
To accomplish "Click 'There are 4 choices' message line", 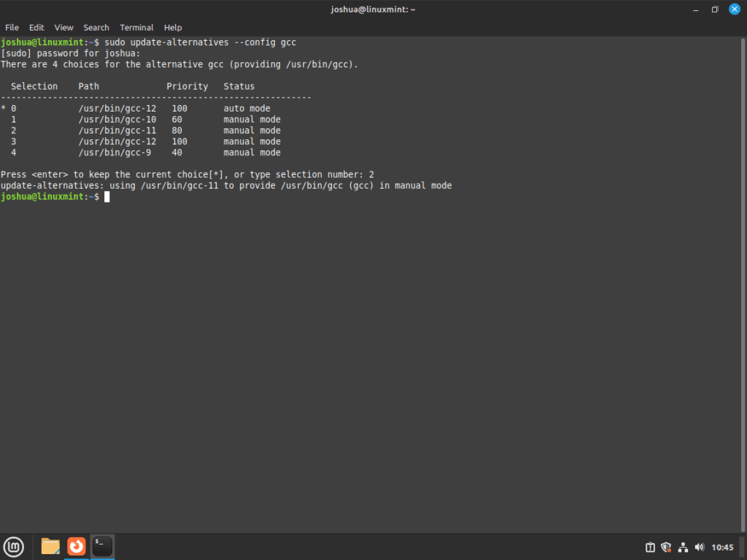I will click(x=179, y=64).
